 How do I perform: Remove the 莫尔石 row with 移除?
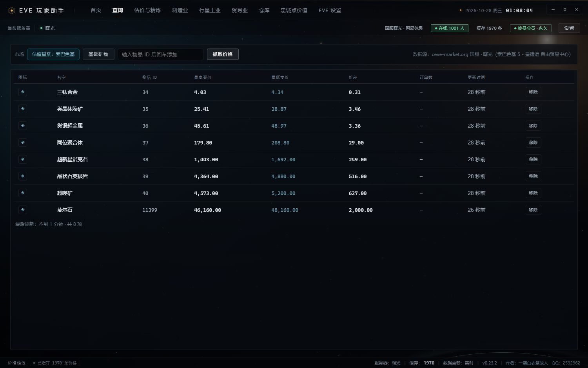[533, 210]
